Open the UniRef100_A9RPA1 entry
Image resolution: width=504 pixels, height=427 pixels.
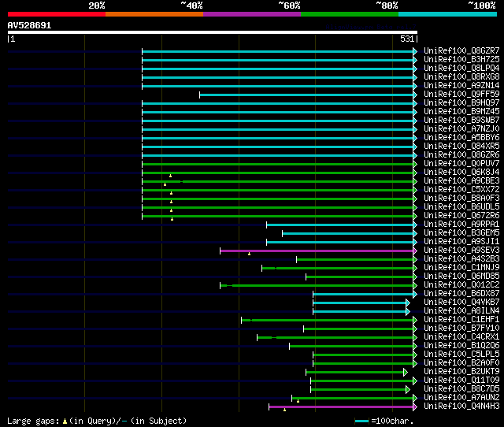pyautogui.click(x=461, y=225)
